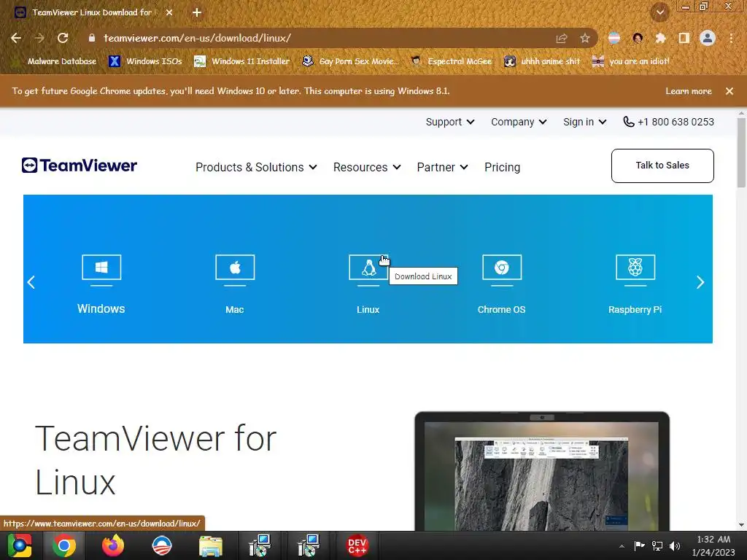Click the Action Center flag icon
Screen dimensions: 747x560
point(639,545)
